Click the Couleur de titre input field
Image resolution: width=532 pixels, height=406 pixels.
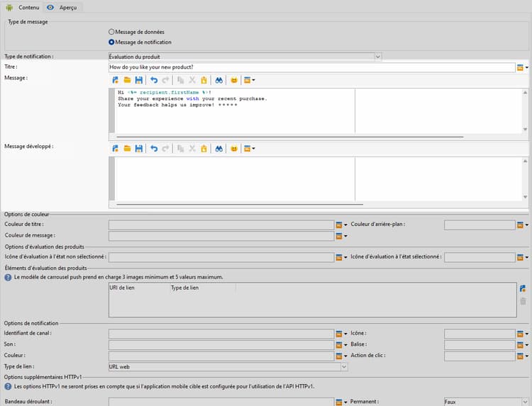[x=221, y=225]
